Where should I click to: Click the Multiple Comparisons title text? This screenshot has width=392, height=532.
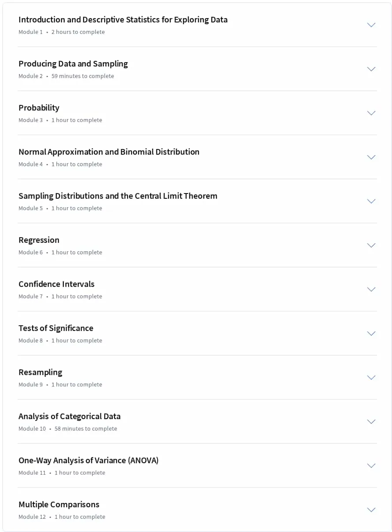(59, 505)
